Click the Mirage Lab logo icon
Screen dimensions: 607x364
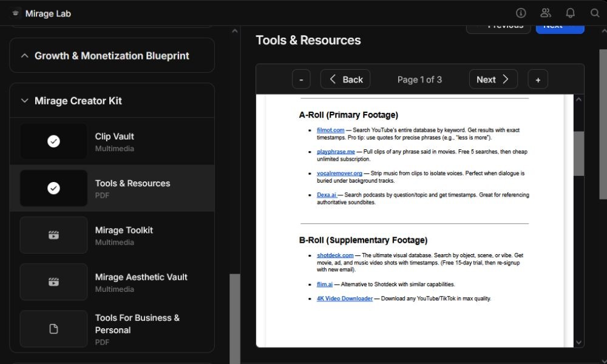pos(16,13)
